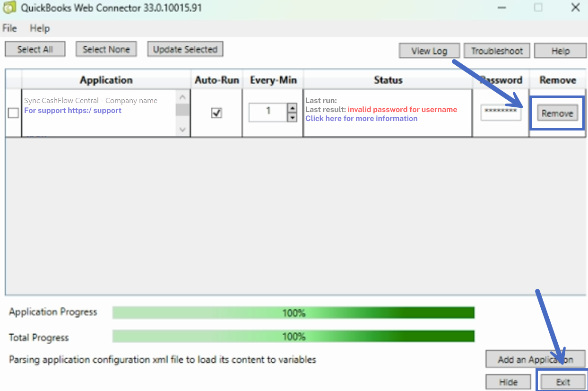
Task: Click the QuickBooks Web Connector title bar icon
Action: click(9, 8)
